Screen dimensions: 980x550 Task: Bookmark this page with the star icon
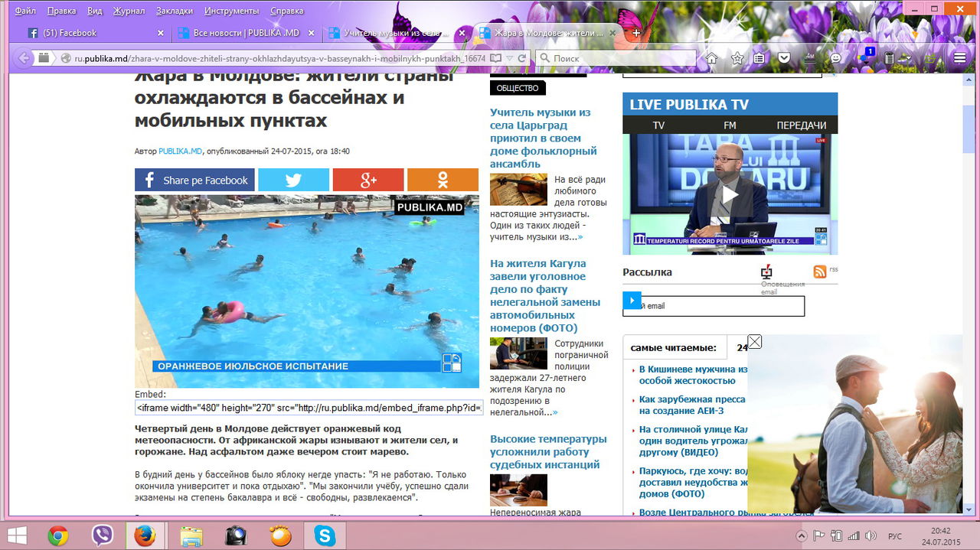737,58
